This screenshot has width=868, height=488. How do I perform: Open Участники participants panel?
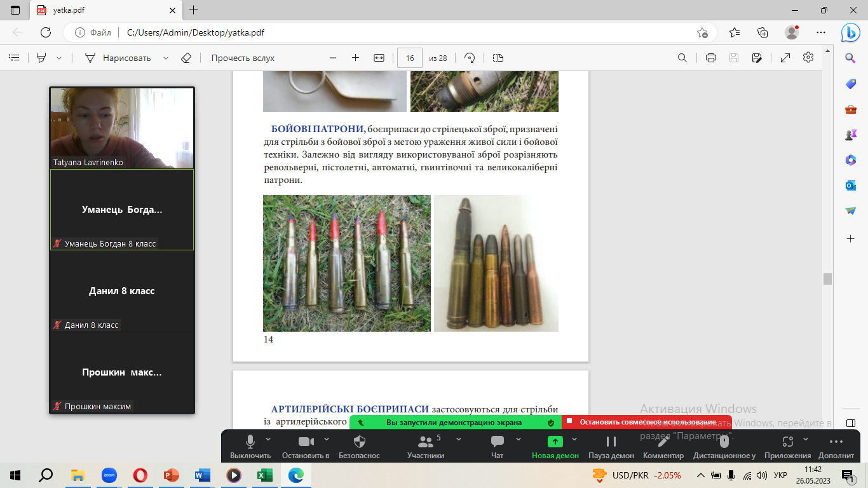click(x=425, y=446)
